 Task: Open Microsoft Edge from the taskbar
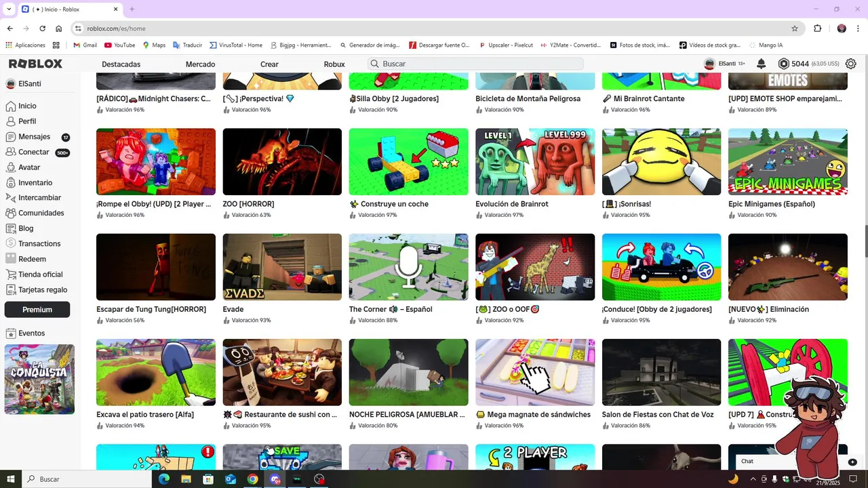pyautogui.click(x=164, y=479)
